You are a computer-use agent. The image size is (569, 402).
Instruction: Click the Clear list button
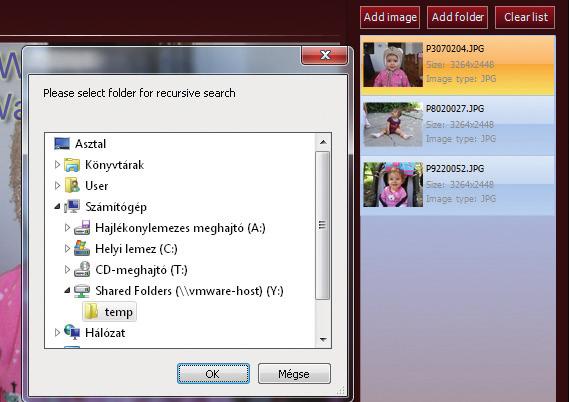click(x=525, y=17)
